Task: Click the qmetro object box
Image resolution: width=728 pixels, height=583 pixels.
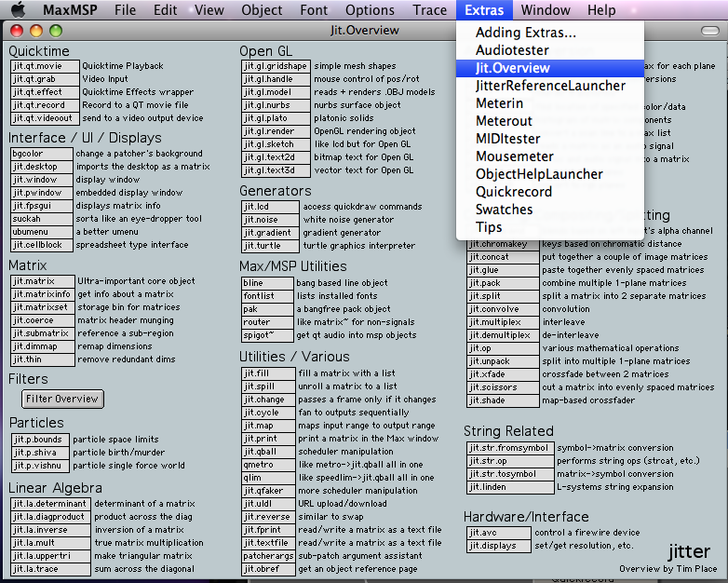Action: click(x=268, y=465)
